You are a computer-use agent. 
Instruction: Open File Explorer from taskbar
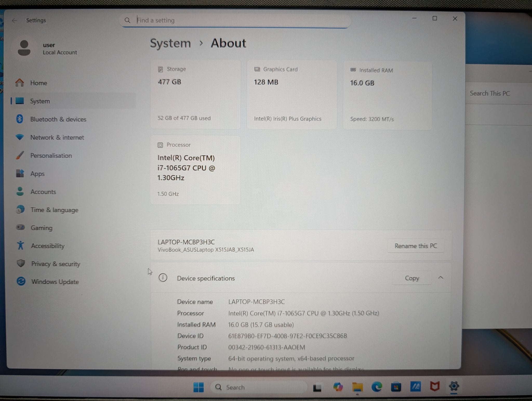(357, 387)
